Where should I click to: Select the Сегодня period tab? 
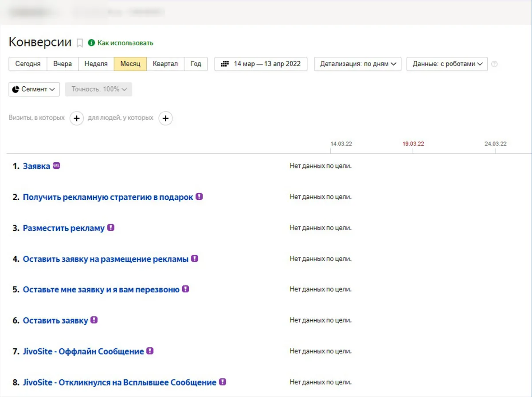coord(28,64)
